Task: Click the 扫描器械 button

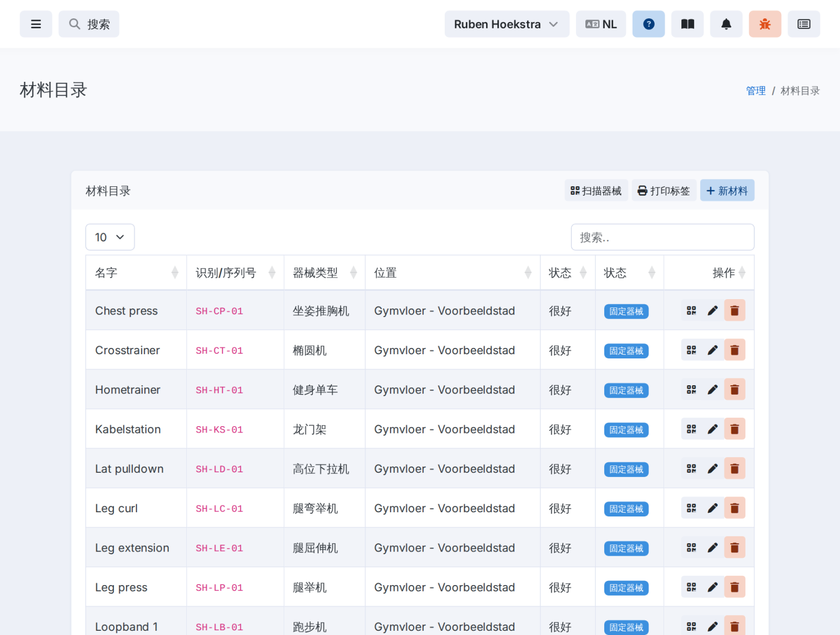Action: pos(596,190)
